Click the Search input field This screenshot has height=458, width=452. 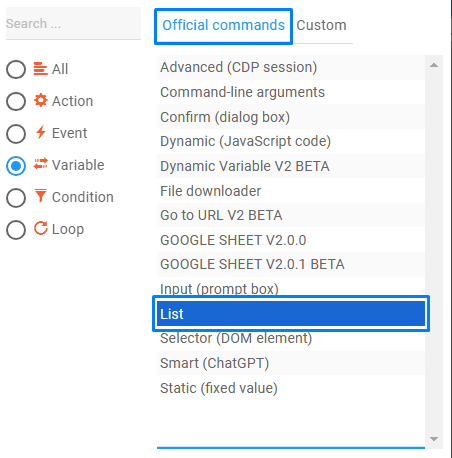tap(73, 24)
